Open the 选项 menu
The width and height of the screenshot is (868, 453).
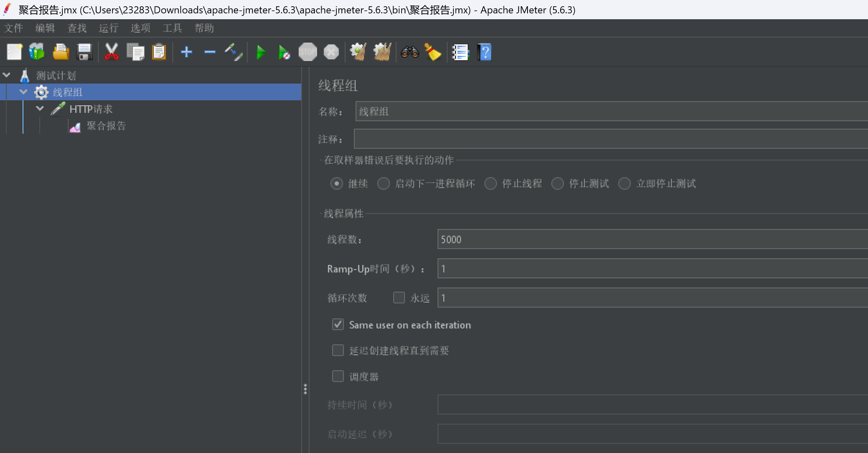click(x=140, y=28)
